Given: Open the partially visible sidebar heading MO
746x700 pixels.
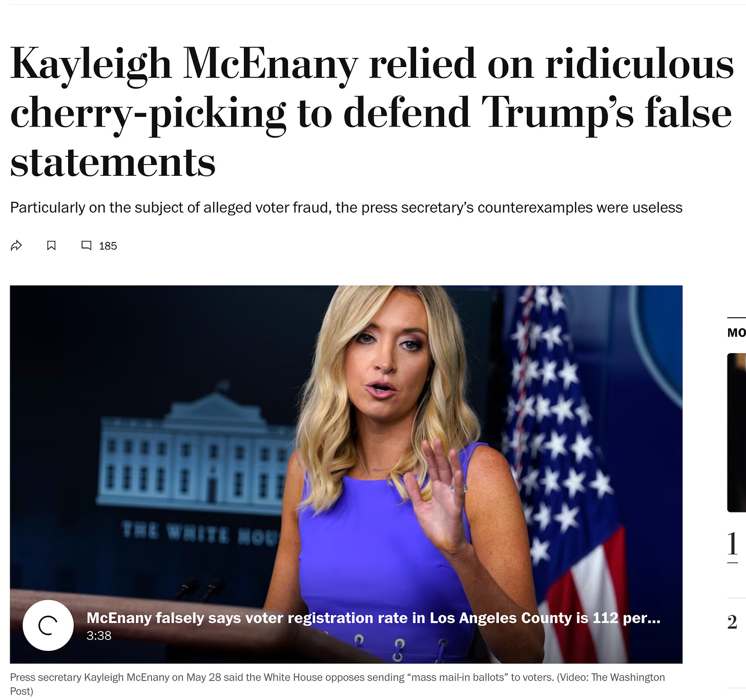Looking at the screenshot, I should click(x=736, y=333).
